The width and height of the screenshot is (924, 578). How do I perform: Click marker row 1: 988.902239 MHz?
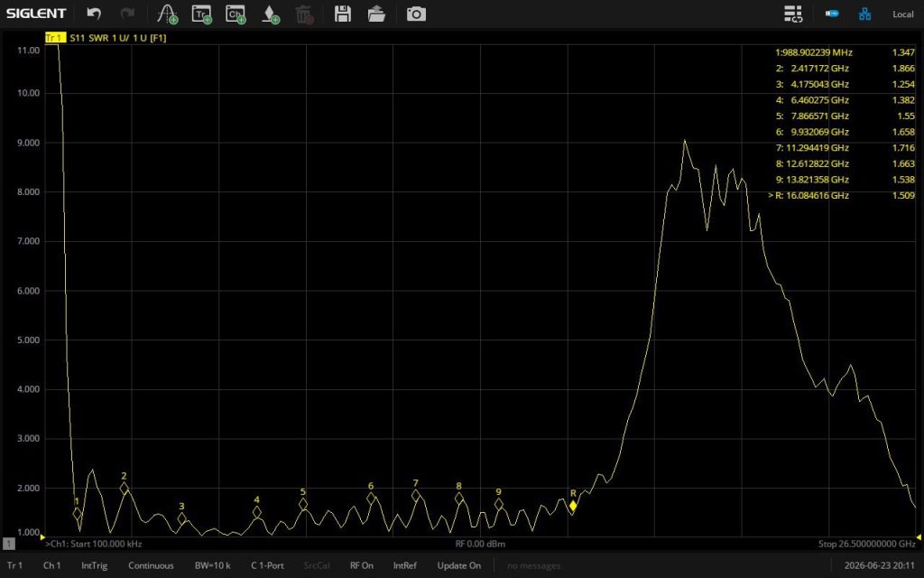tap(845, 52)
